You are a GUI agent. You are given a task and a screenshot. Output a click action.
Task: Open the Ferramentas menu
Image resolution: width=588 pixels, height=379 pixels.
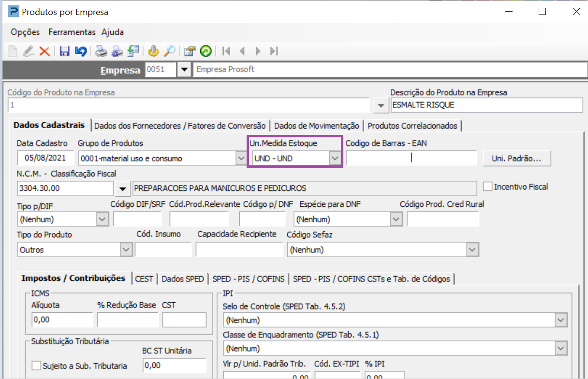tap(72, 32)
